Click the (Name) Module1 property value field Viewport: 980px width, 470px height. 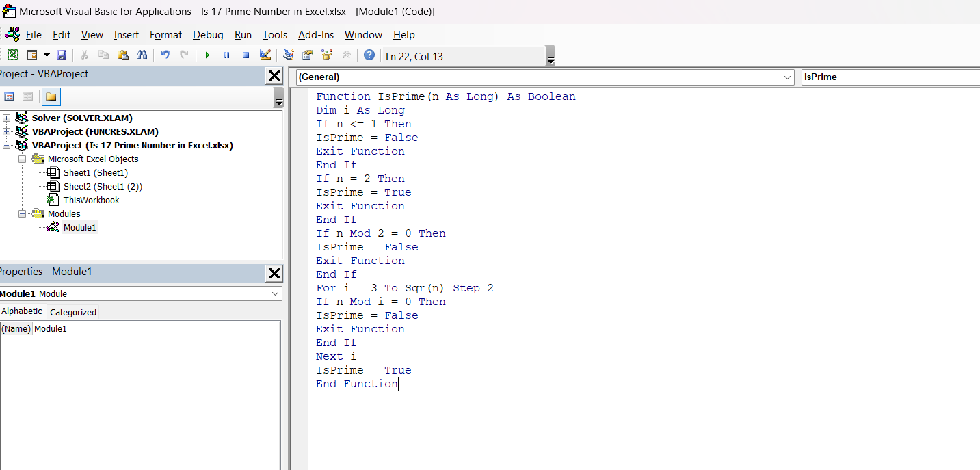pos(157,328)
